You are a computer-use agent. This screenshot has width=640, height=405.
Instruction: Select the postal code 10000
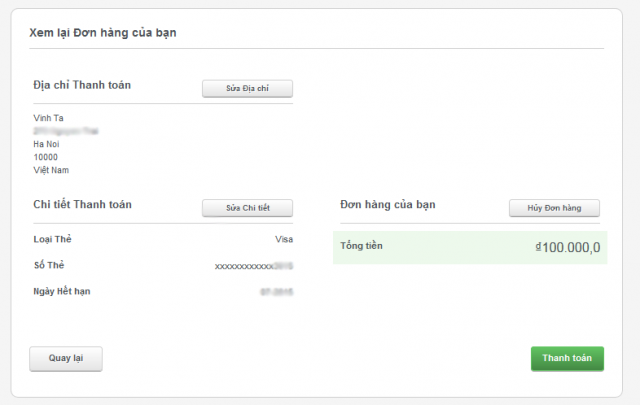pyautogui.click(x=47, y=157)
